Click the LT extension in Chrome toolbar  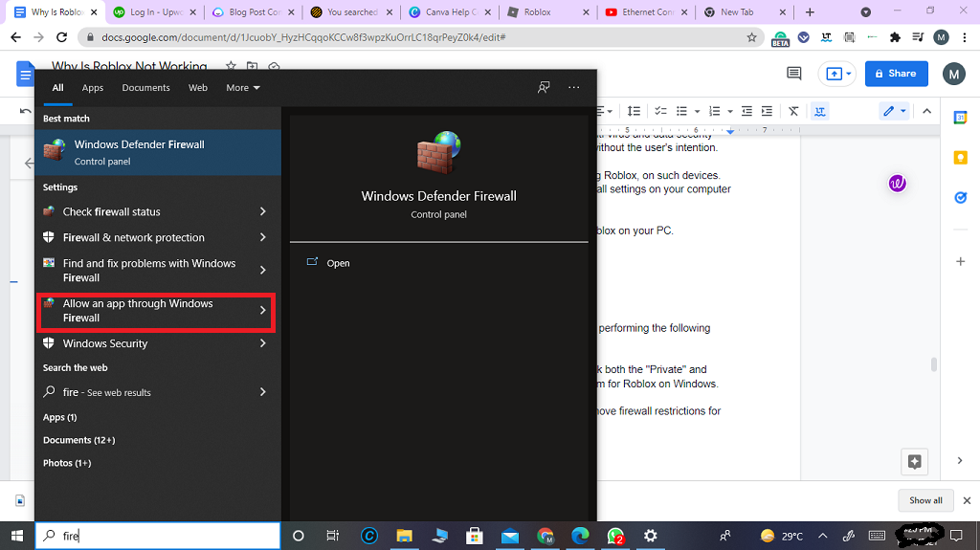tap(826, 37)
